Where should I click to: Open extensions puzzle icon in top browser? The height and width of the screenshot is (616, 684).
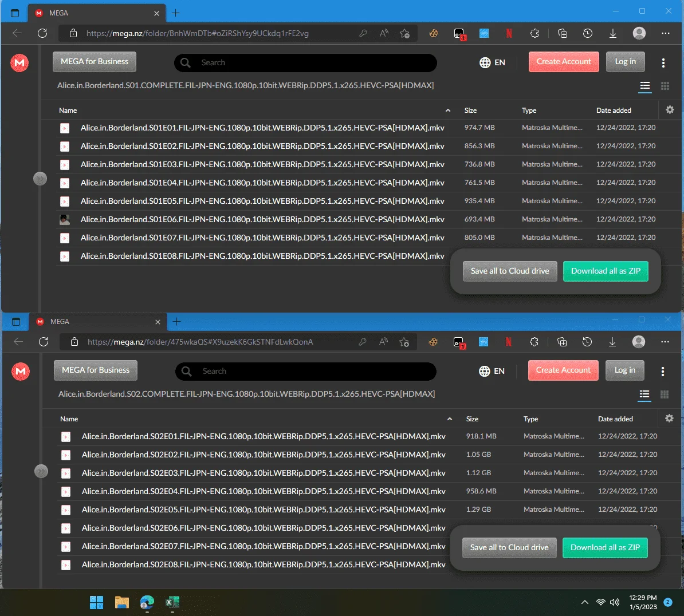[x=534, y=33]
